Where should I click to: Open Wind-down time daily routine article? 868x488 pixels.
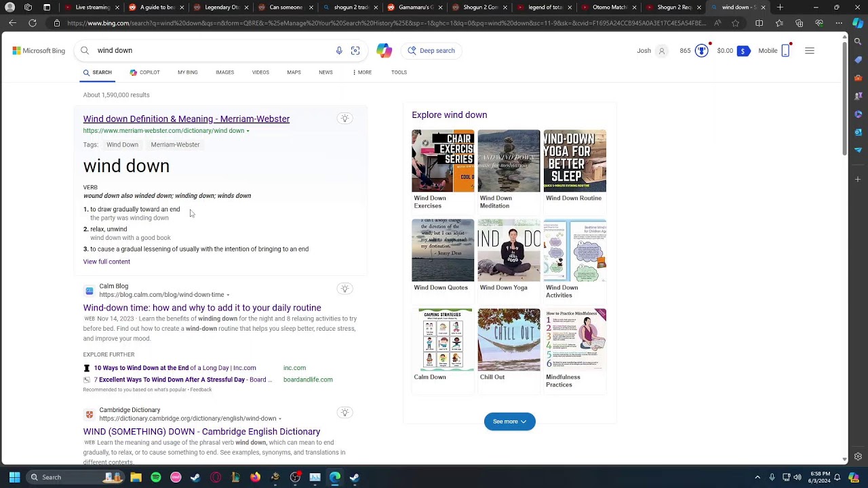coord(202,308)
